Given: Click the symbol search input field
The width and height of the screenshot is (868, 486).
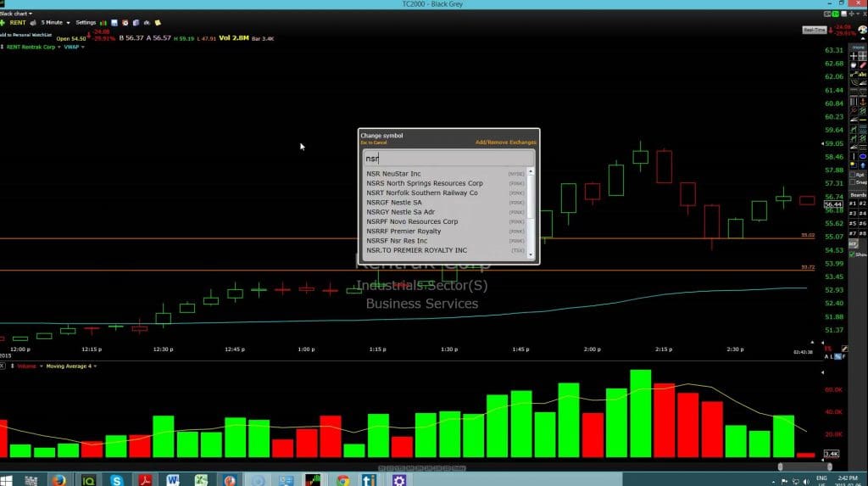Looking at the screenshot, I should click(x=448, y=159).
